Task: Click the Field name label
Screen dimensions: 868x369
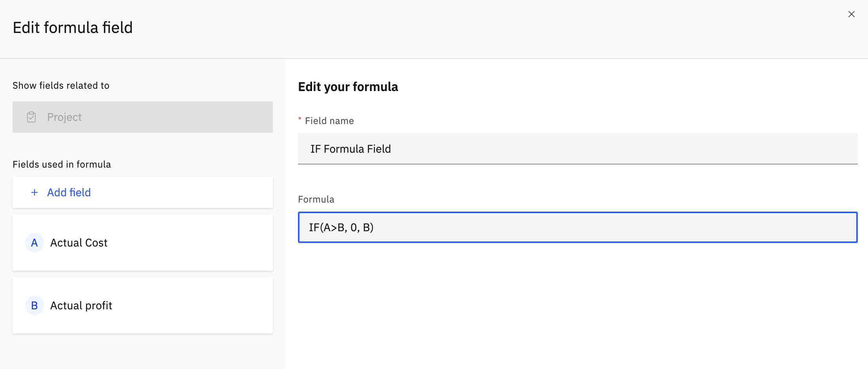Action: [x=329, y=121]
